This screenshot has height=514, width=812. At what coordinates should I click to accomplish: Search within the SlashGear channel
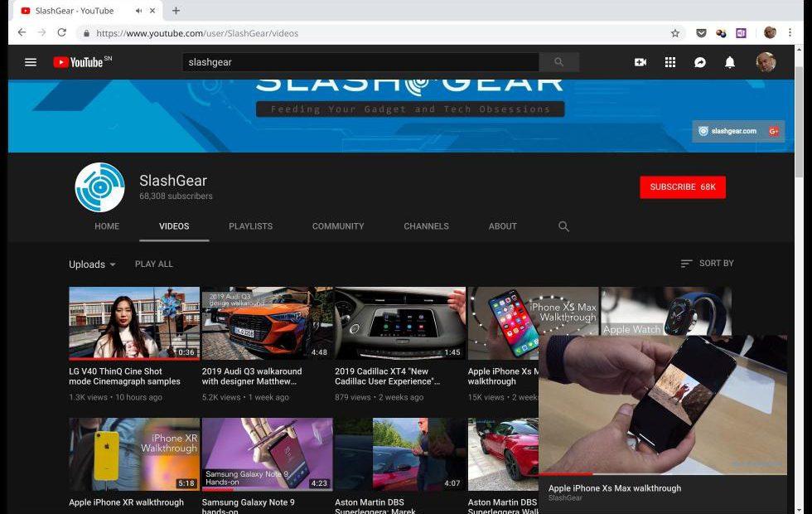(563, 226)
